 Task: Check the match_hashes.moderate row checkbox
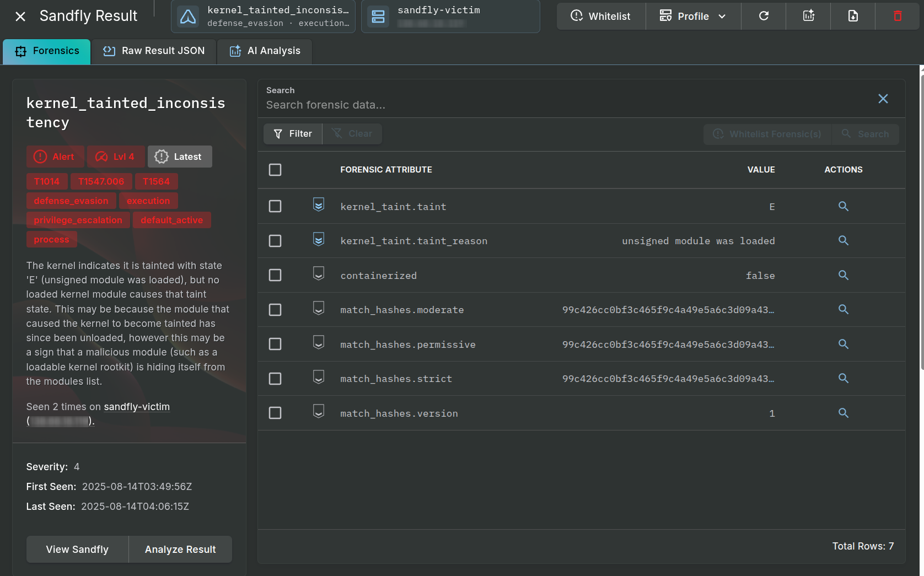[275, 310]
